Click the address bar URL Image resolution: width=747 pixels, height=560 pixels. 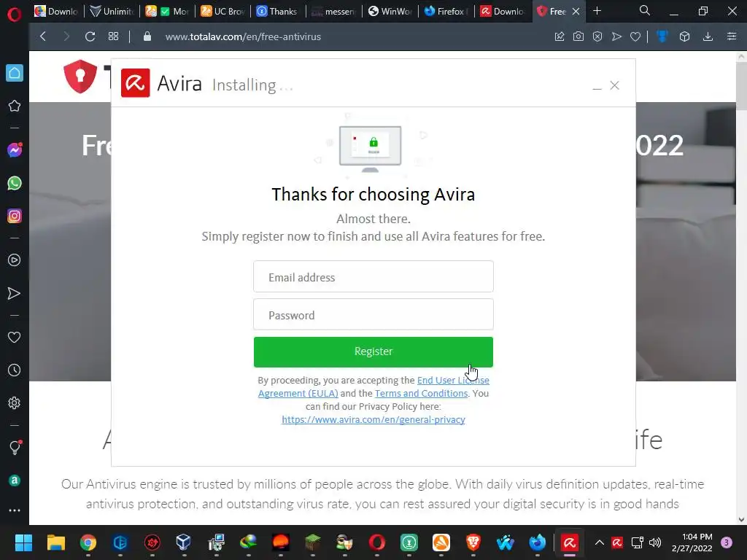[243, 36]
